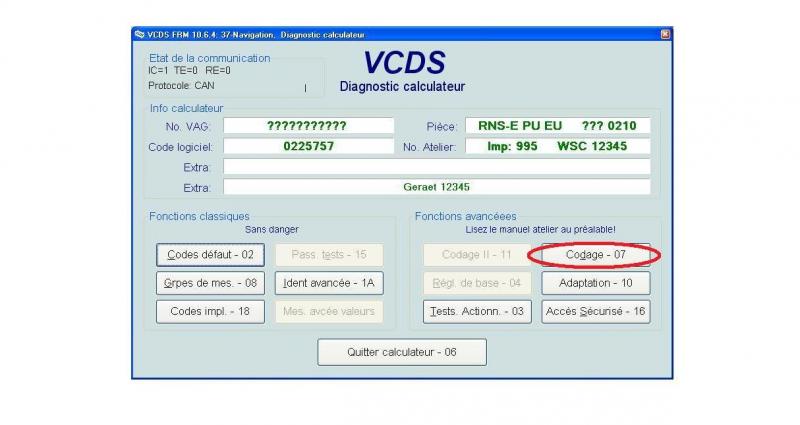The width and height of the screenshot is (800, 425).
Task: Open Codage - 07 function
Action: (595, 255)
